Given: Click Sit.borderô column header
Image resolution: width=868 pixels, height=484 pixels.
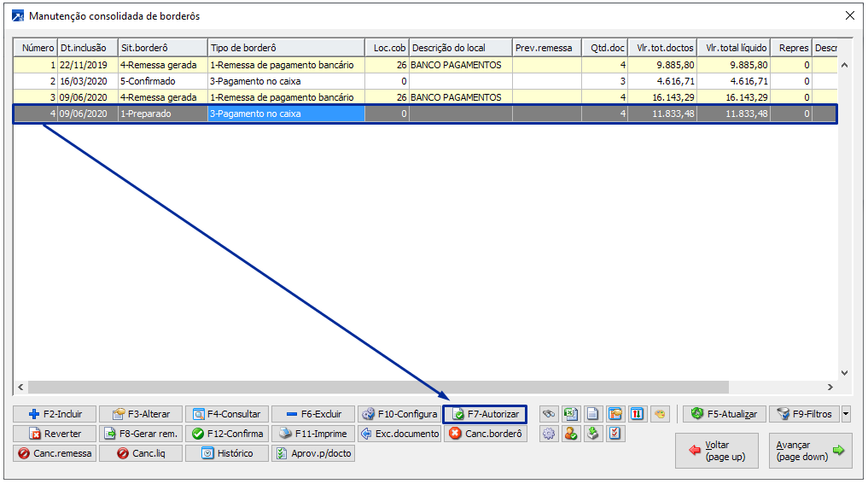Looking at the screenshot, I should (163, 48).
